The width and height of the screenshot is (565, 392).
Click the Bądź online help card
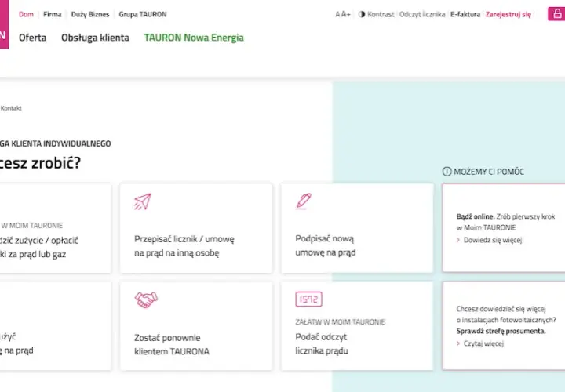[504, 228]
